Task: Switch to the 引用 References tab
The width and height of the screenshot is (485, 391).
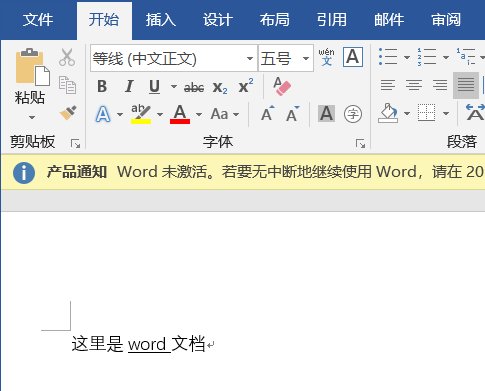Action: [x=332, y=20]
